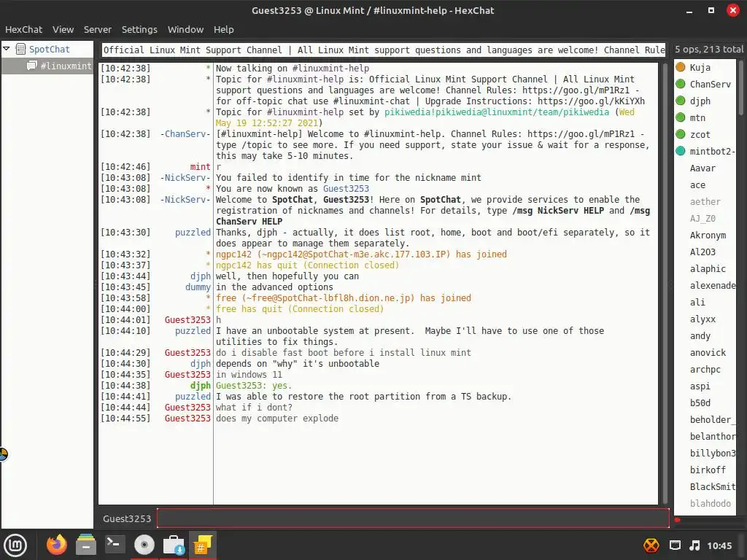Select zcot in the user list

click(x=700, y=134)
